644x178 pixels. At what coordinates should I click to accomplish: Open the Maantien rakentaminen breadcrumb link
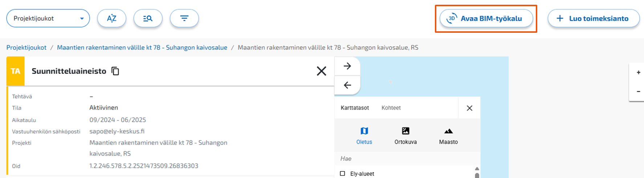coord(142,47)
